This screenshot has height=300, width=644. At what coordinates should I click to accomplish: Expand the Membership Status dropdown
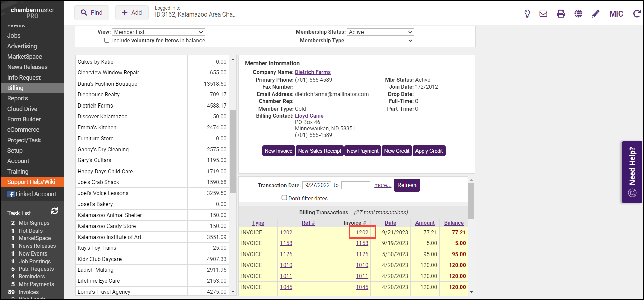click(x=380, y=32)
